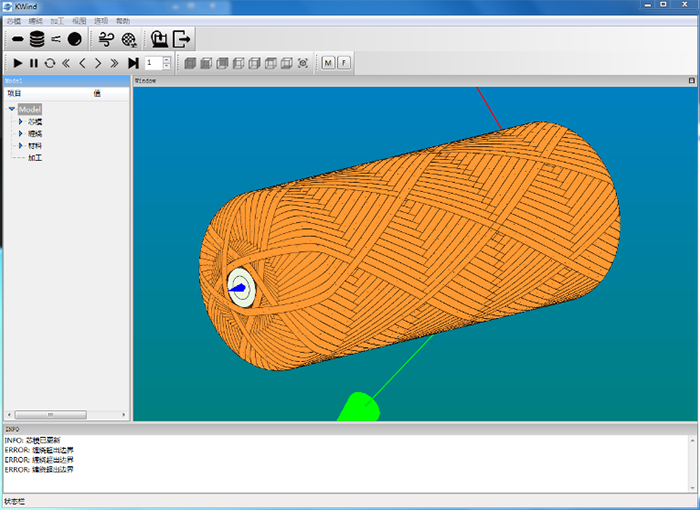Viewport: 700px width, 510px height.
Task: Click the Model panel horizontal scrollbar thumb
Action: point(50,415)
